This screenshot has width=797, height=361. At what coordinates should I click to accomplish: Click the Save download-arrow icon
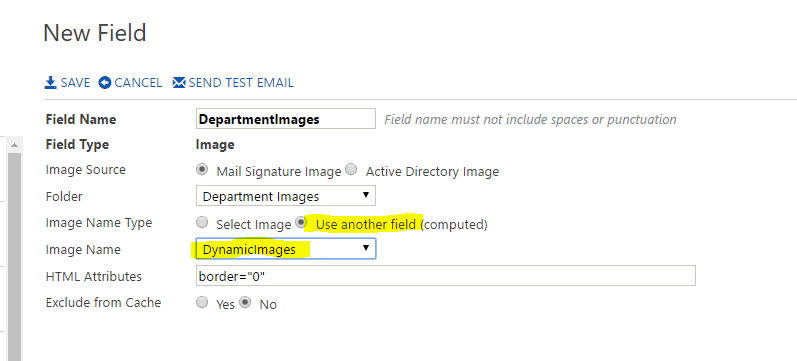tap(50, 82)
